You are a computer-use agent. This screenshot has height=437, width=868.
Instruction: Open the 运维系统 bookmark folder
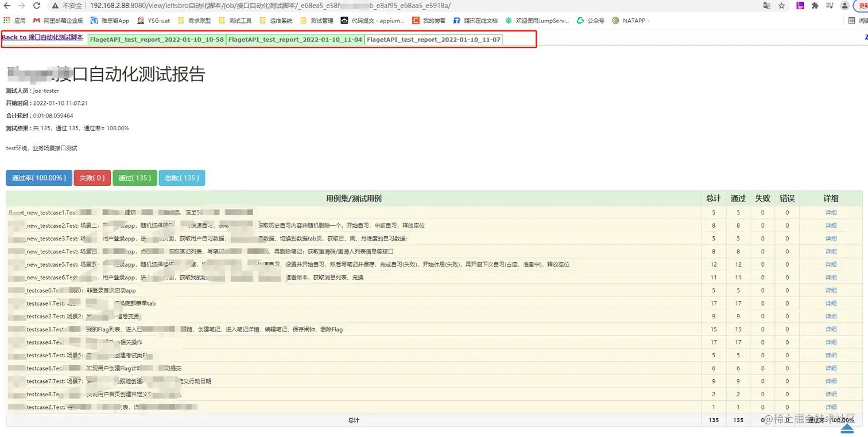click(276, 21)
